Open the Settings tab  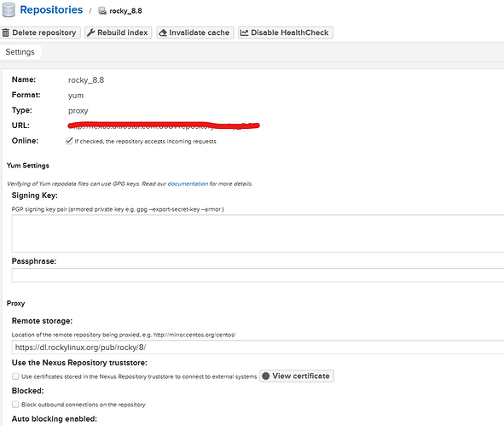click(20, 52)
